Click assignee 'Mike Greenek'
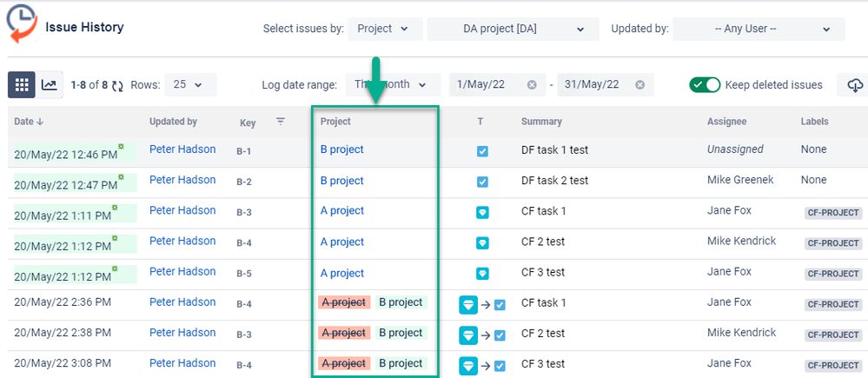 click(740, 179)
